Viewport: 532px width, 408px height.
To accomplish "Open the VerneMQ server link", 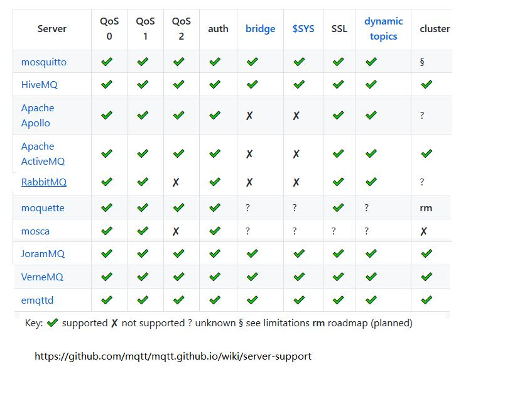I will click(x=42, y=277).
